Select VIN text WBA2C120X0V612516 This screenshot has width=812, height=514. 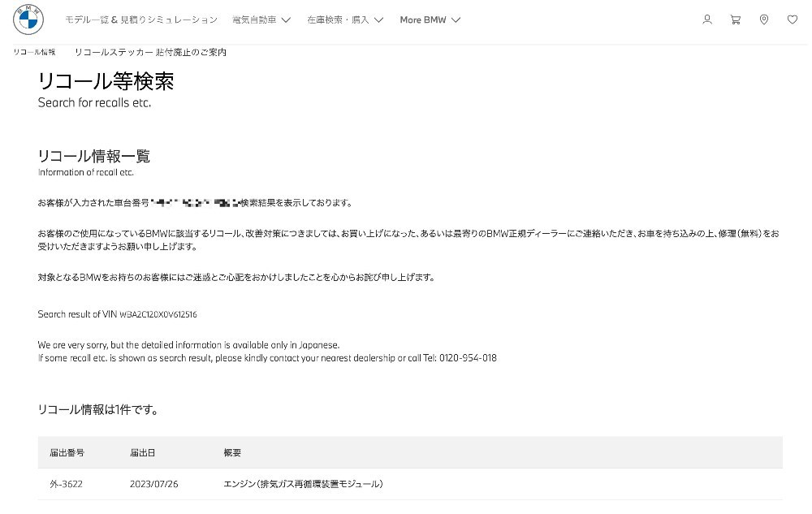coord(158,314)
